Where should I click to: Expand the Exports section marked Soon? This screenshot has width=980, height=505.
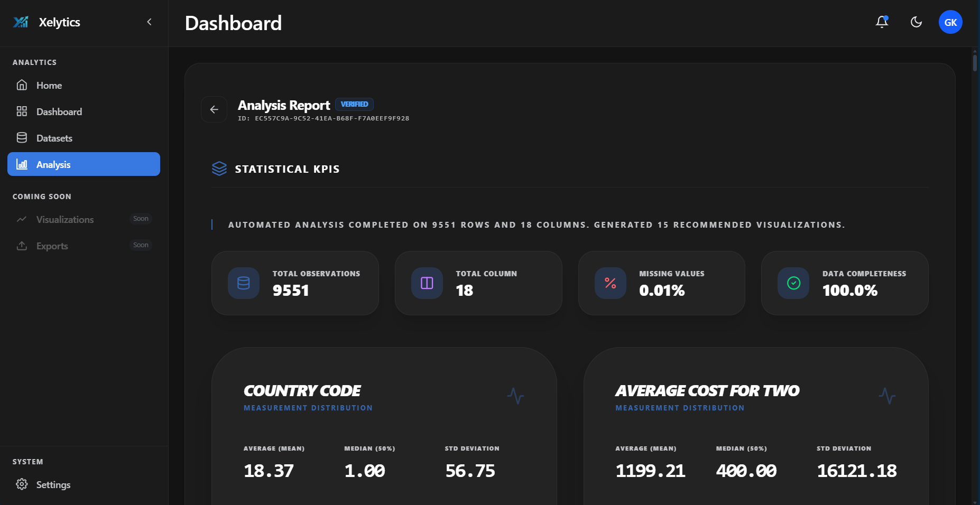pyautogui.click(x=52, y=246)
